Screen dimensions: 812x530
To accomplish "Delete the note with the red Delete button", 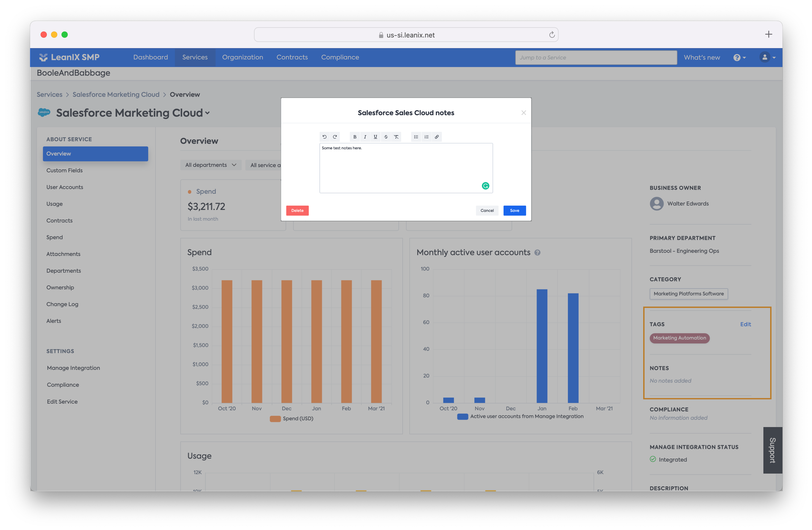I will 297,210.
